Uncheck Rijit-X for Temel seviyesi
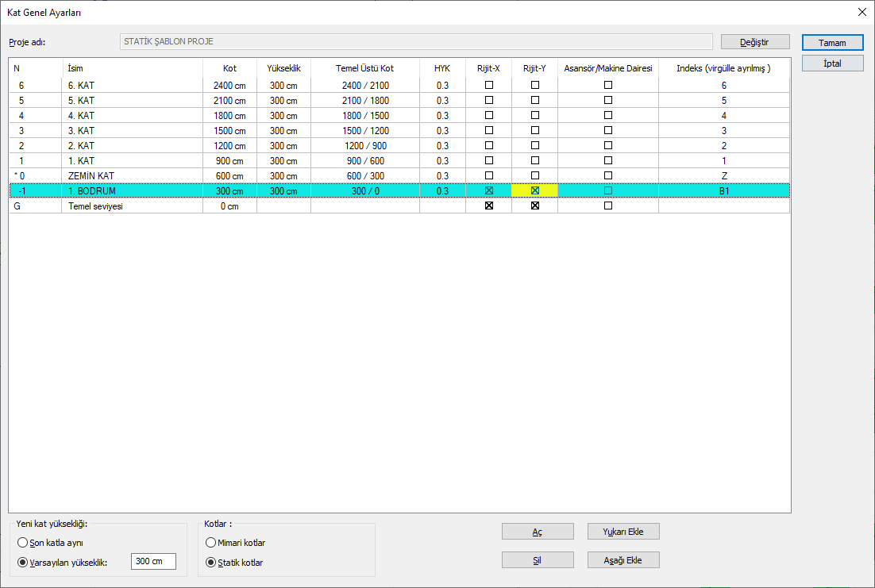This screenshot has width=875, height=588. 489,206
